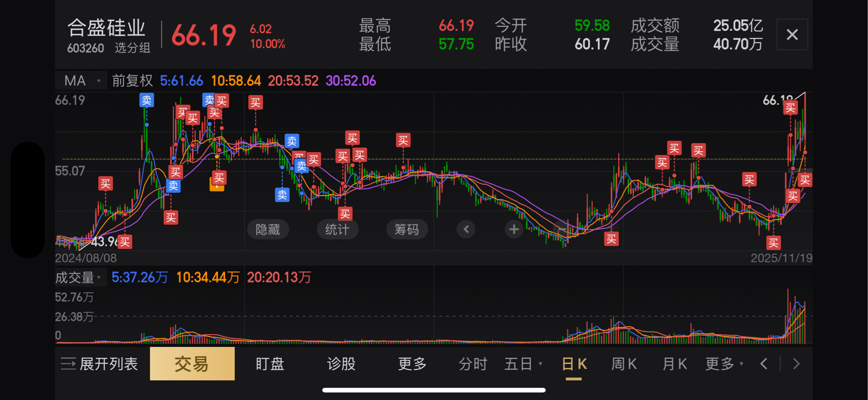Click the plus zoom-in chart icon
This screenshot has height=400, width=868.
pyautogui.click(x=514, y=229)
